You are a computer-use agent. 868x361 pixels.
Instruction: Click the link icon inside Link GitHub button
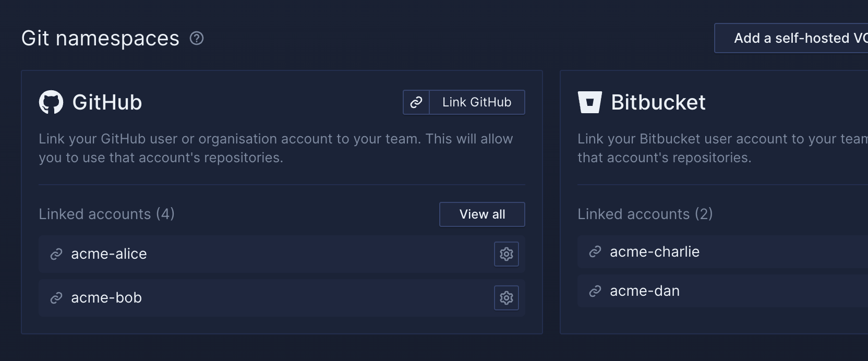tap(416, 102)
